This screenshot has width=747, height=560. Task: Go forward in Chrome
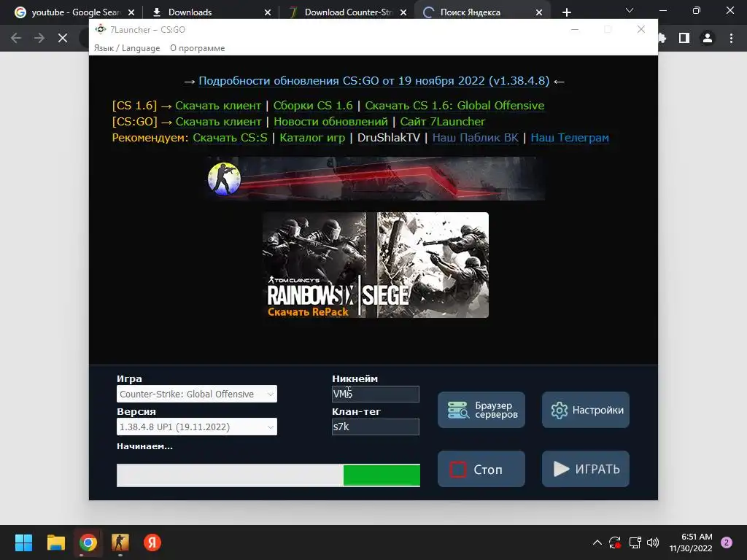(39, 38)
